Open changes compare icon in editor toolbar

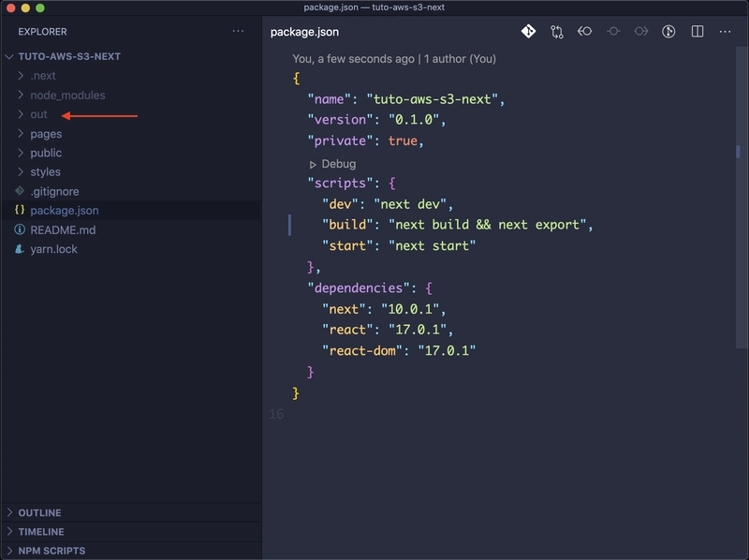click(556, 32)
